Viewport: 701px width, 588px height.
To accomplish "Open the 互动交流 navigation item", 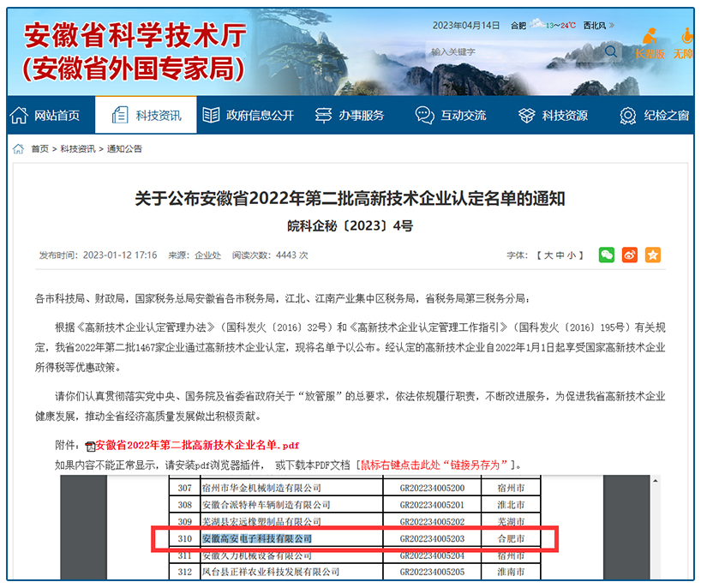I will 451,115.
